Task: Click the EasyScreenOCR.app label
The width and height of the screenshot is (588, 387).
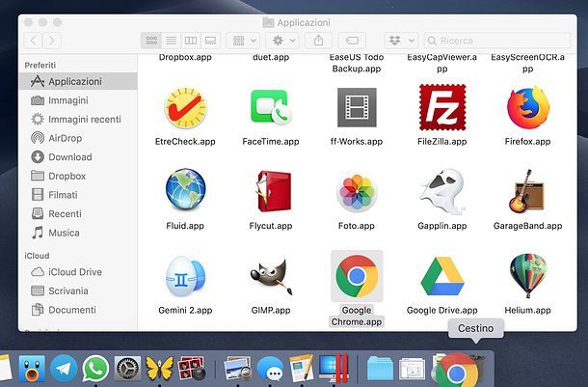Action: click(527, 63)
